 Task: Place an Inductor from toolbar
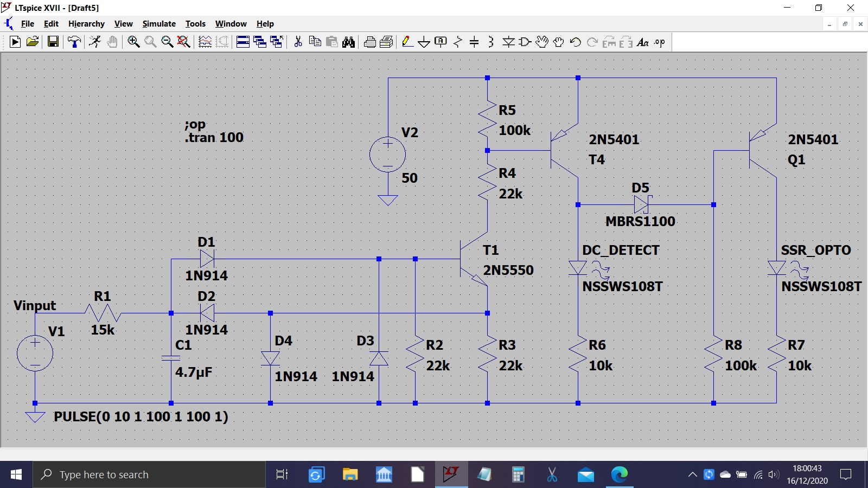tap(491, 42)
